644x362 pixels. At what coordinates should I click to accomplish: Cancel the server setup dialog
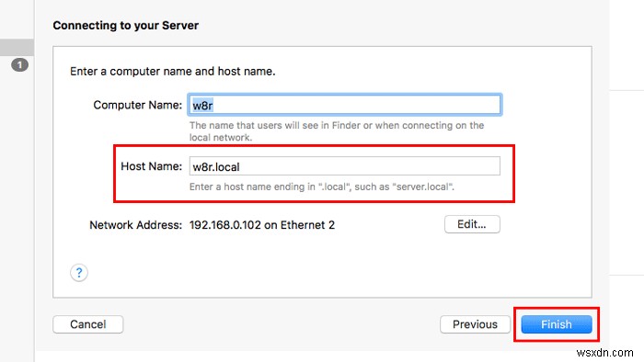pos(88,324)
